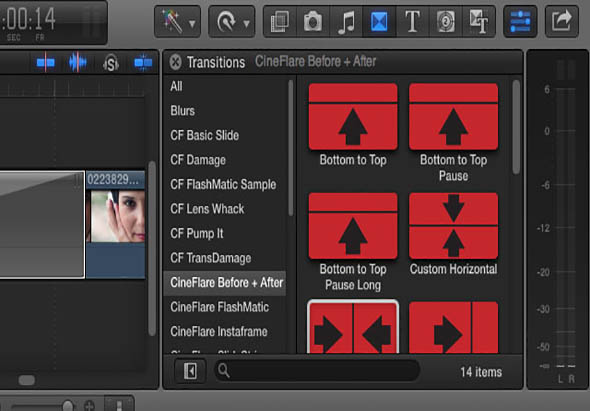Open the magic wand enhancements tool

(172, 21)
